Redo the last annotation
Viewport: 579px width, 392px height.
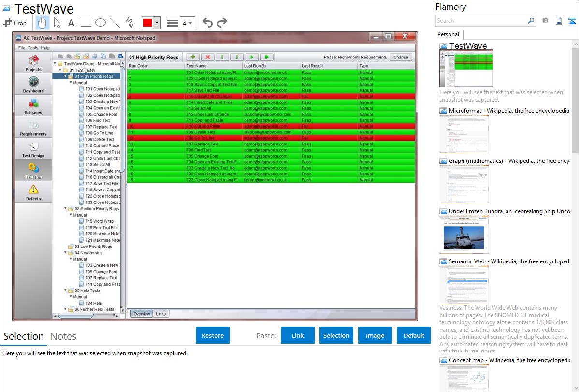coord(222,23)
